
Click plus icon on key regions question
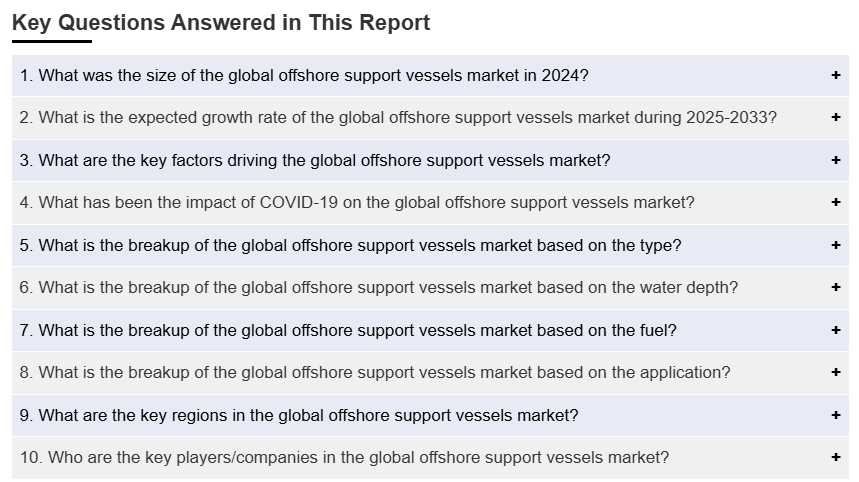pyautogui.click(x=835, y=415)
